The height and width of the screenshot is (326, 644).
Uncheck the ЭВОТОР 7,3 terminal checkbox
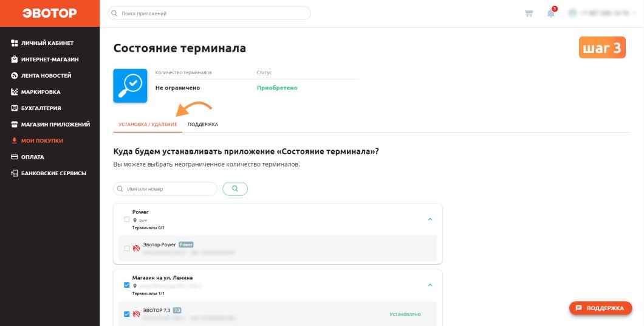pyautogui.click(x=127, y=314)
